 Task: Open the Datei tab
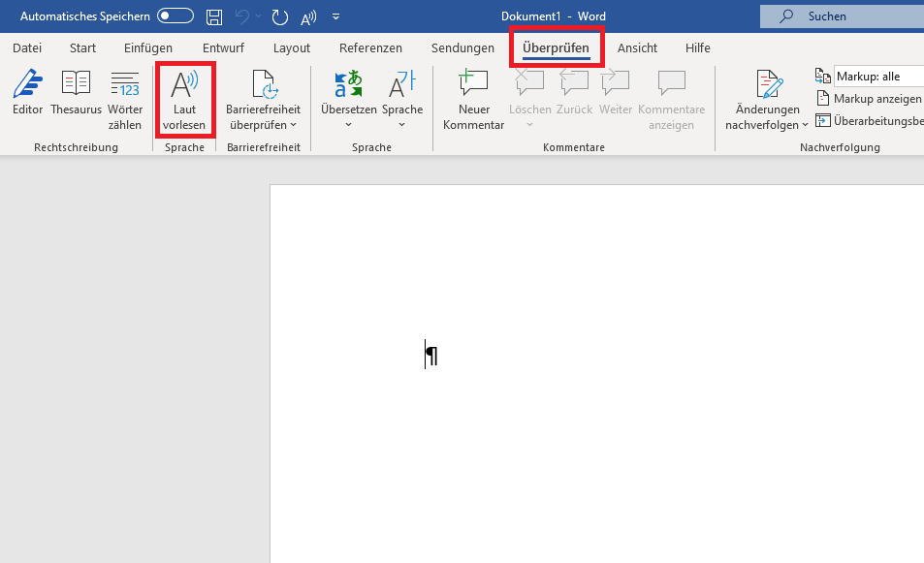[x=27, y=47]
